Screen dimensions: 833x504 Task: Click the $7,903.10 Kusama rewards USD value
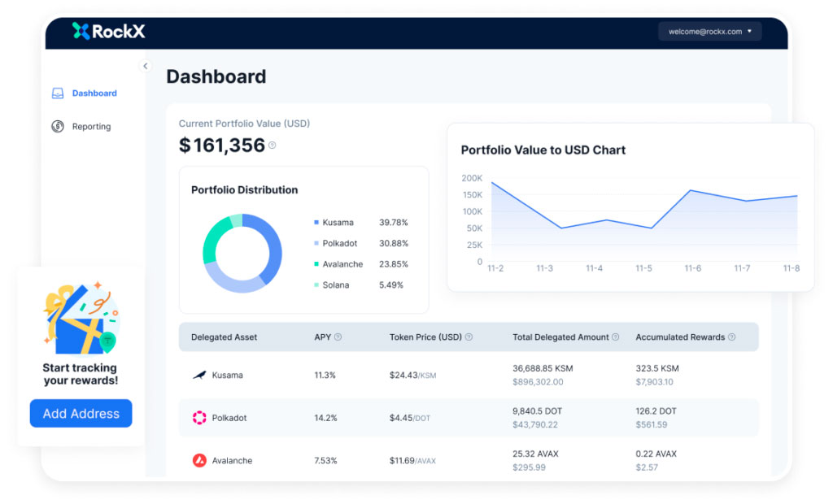point(655,382)
